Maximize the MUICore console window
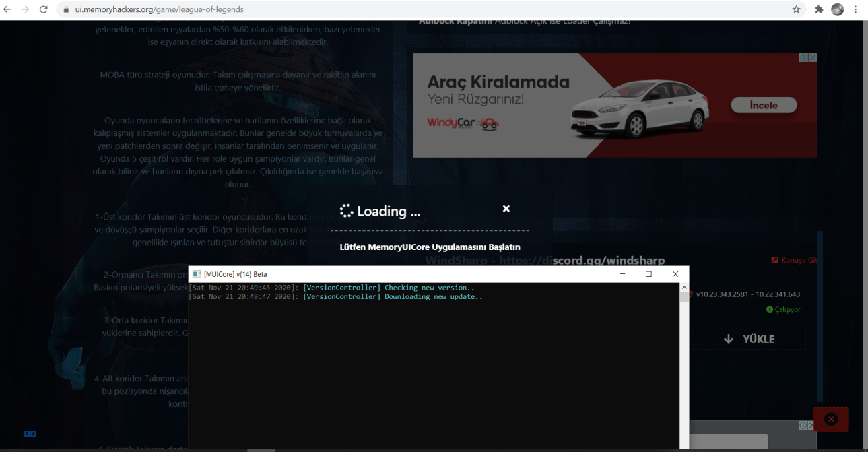The image size is (868, 452). click(648, 274)
